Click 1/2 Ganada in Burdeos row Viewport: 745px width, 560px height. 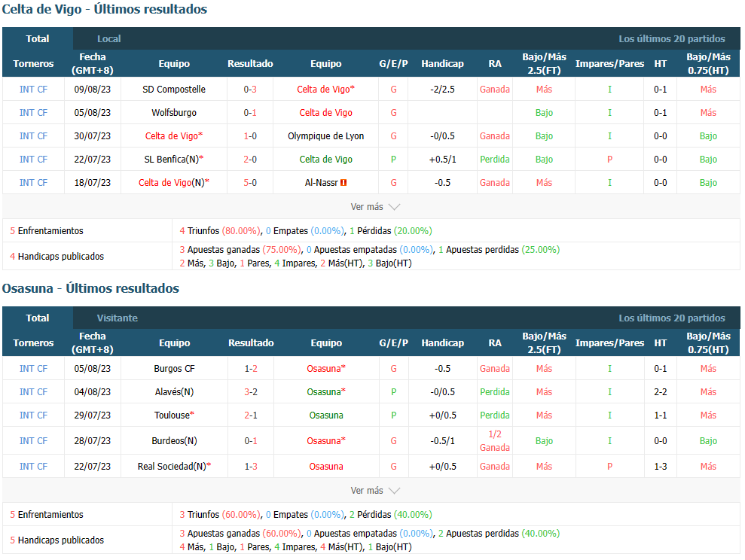495,441
